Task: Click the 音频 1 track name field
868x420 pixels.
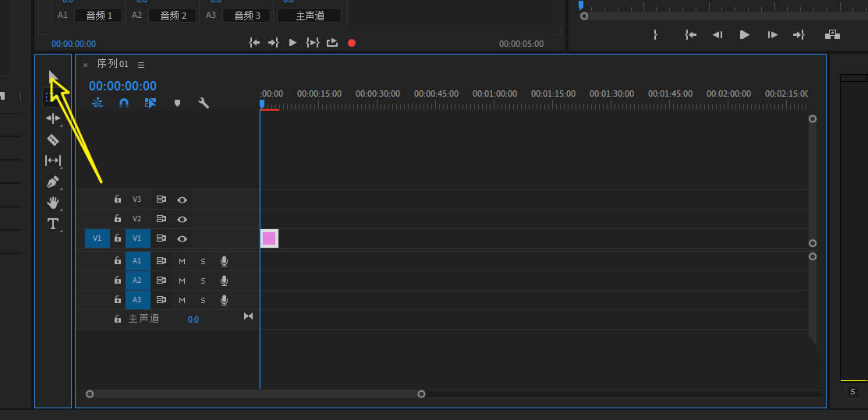Action: pos(99,16)
